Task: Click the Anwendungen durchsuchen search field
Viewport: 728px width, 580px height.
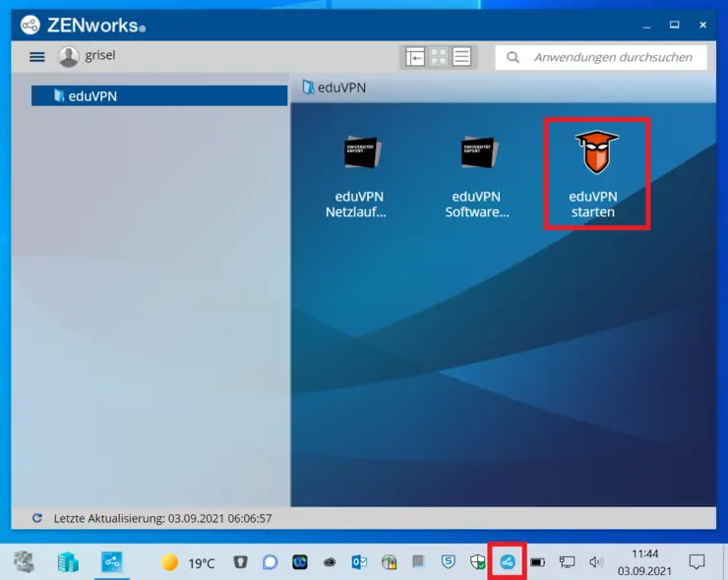Action: click(x=612, y=57)
